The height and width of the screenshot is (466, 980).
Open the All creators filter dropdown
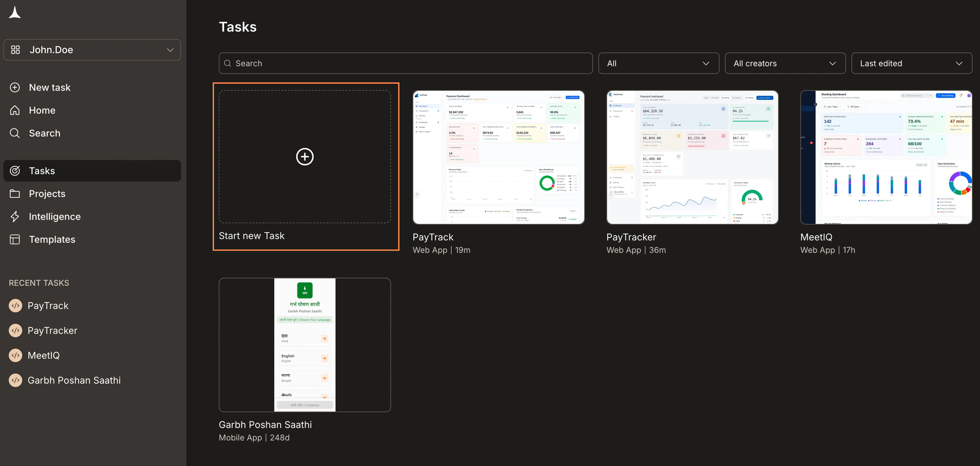[x=785, y=63]
